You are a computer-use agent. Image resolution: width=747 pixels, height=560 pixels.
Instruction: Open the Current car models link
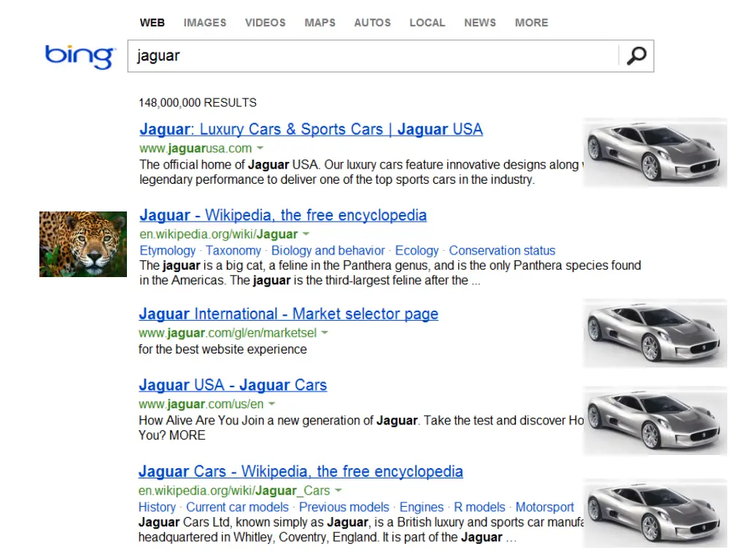(237, 507)
